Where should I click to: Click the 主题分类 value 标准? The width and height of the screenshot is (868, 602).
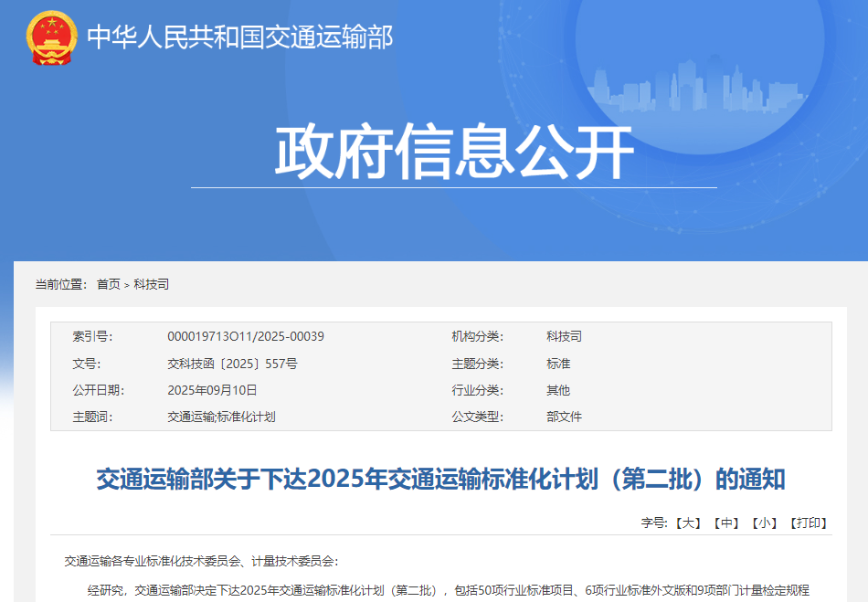click(558, 364)
